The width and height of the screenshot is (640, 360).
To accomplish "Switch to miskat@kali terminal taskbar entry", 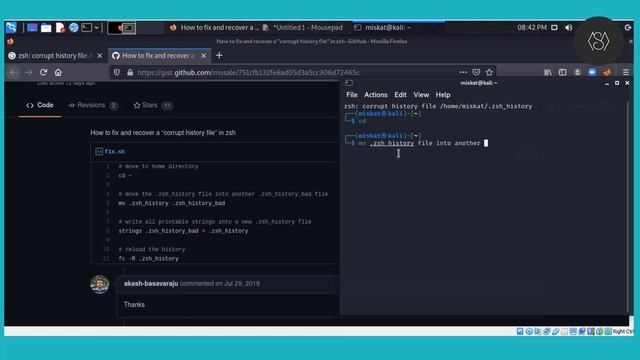I will coord(382,27).
